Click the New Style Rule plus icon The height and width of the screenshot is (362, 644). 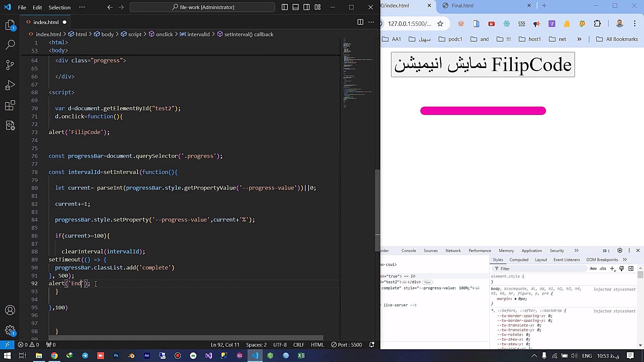click(612, 268)
